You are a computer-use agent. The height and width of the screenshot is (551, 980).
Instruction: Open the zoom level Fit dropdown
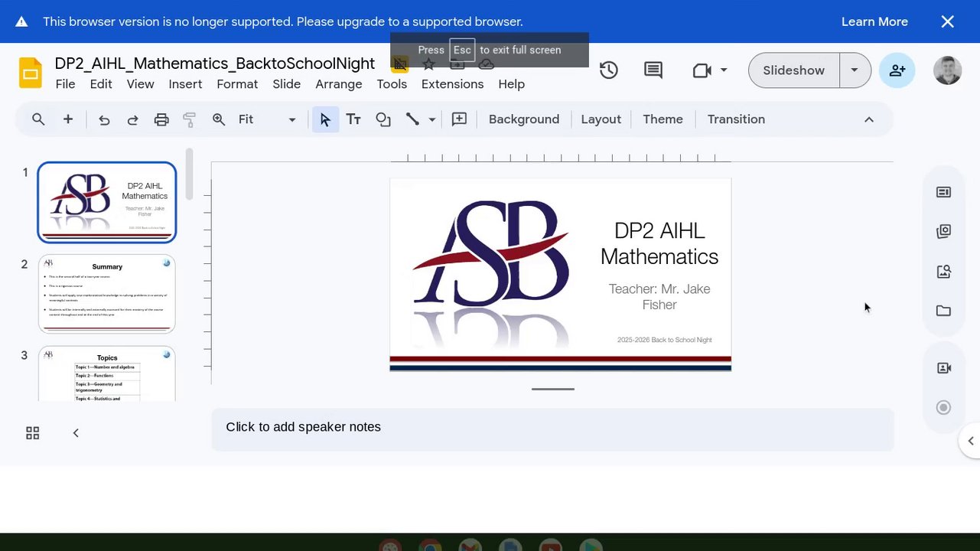pyautogui.click(x=267, y=119)
